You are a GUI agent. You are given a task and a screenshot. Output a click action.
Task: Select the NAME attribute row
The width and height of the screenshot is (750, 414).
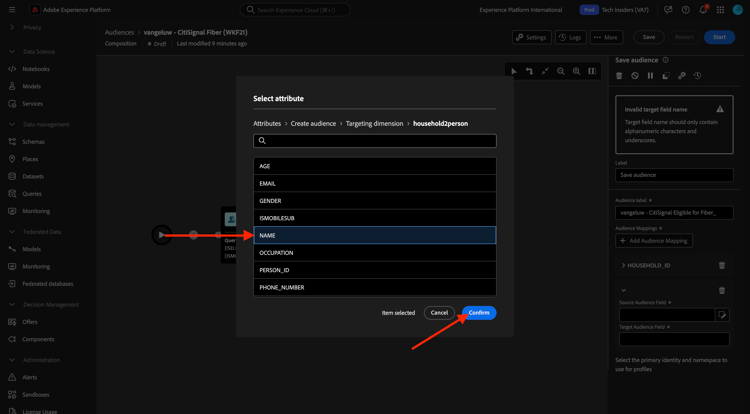[x=374, y=235]
